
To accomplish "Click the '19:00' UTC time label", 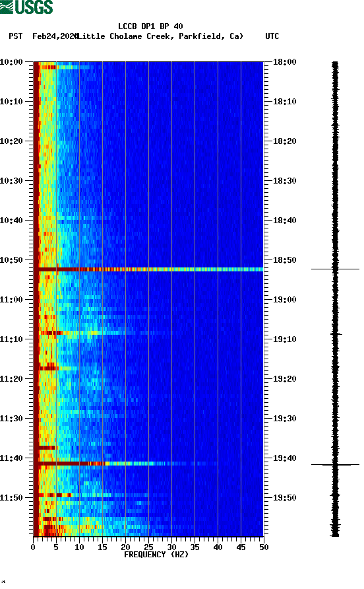I will point(285,300).
